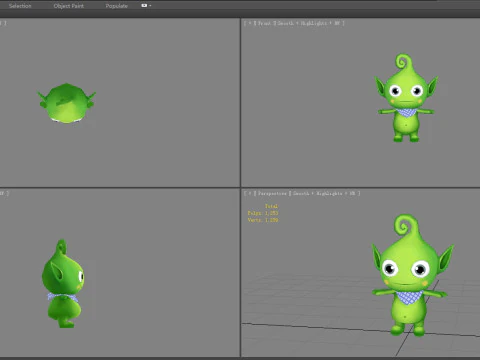Open the Front viewport label menu

coord(265,23)
